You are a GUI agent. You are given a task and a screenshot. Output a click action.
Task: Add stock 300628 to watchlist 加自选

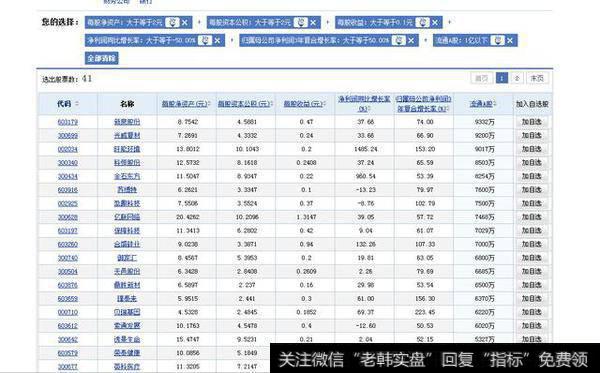[532, 217]
